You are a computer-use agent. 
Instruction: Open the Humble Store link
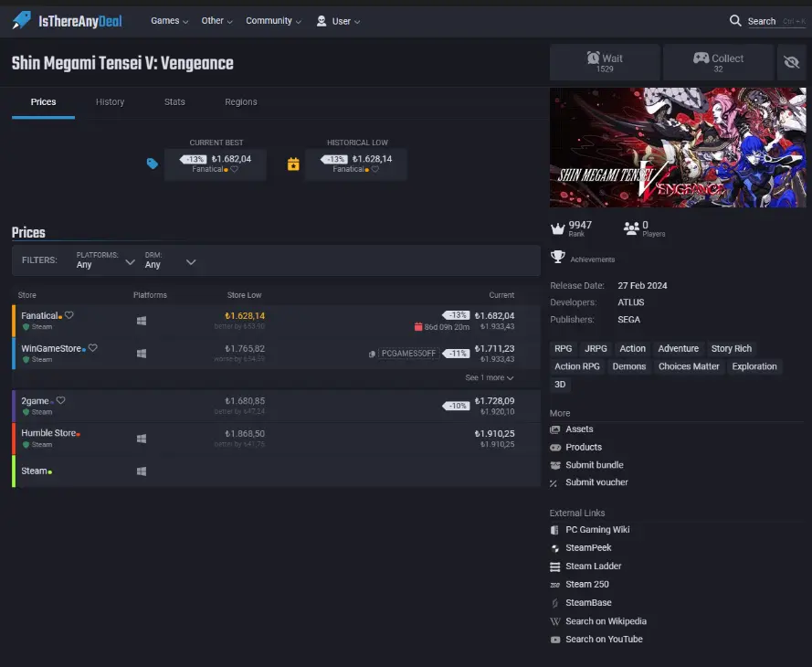pyautogui.click(x=48, y=433)
